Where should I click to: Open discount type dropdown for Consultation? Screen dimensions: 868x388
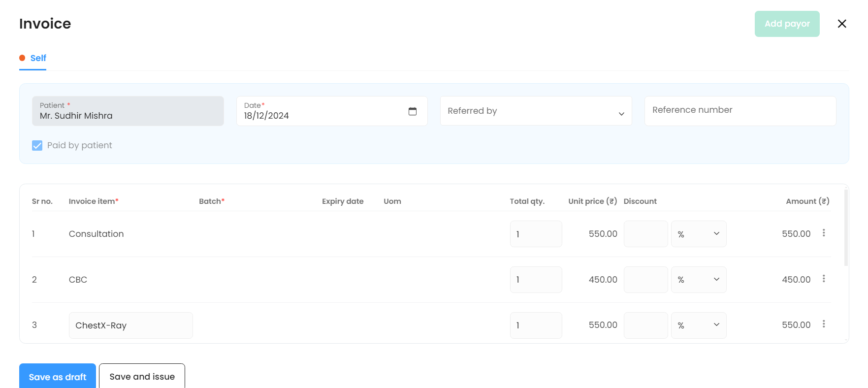click(699, 234)
